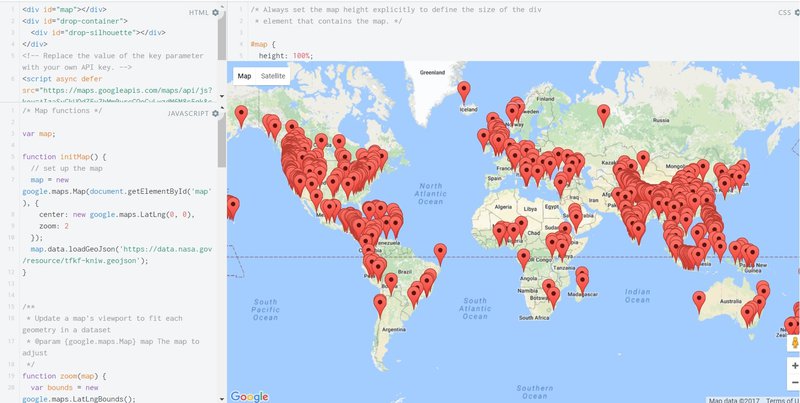Open CSS panel settings gear
Image resolution: width=800 pixels, height=403 pixels.
pyautogui.click(x=796, y=12)
